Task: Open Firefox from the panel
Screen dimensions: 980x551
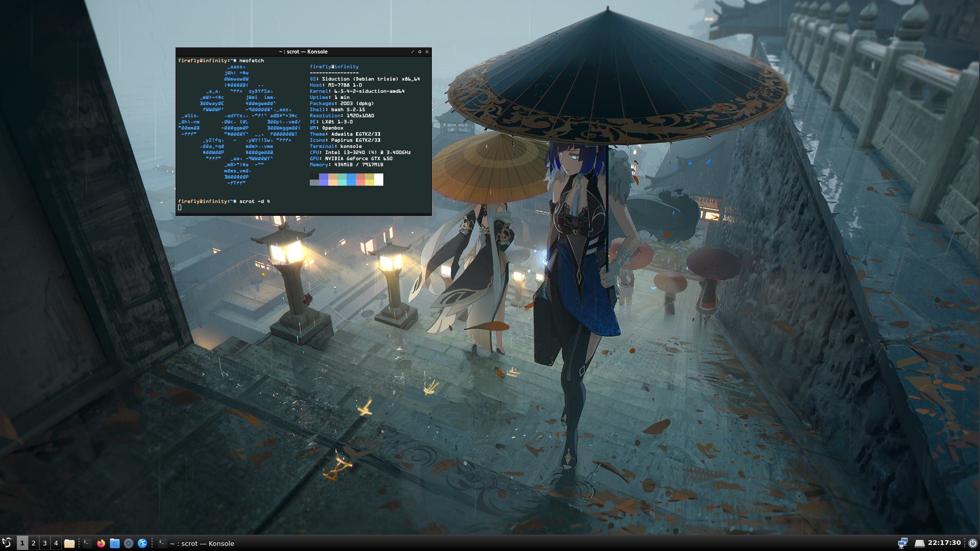Action: coord(101,543)
